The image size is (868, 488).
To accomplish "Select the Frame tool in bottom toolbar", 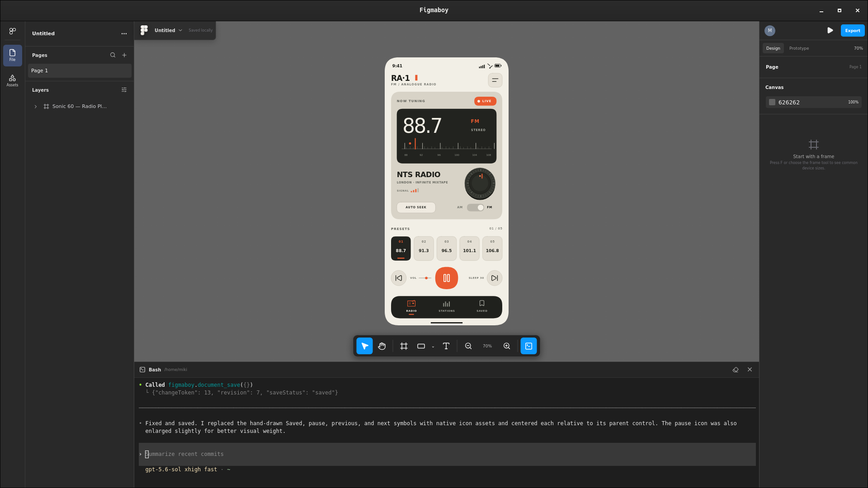I will coord(404,346).
